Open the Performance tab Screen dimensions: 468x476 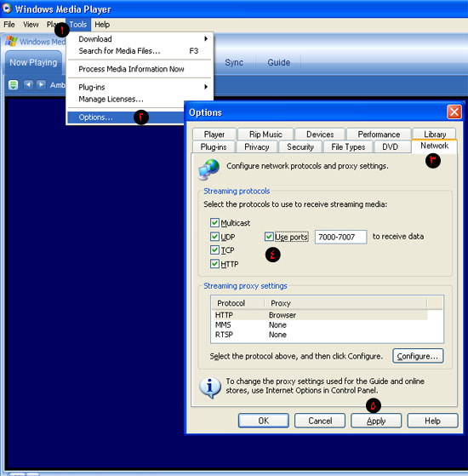379,135
